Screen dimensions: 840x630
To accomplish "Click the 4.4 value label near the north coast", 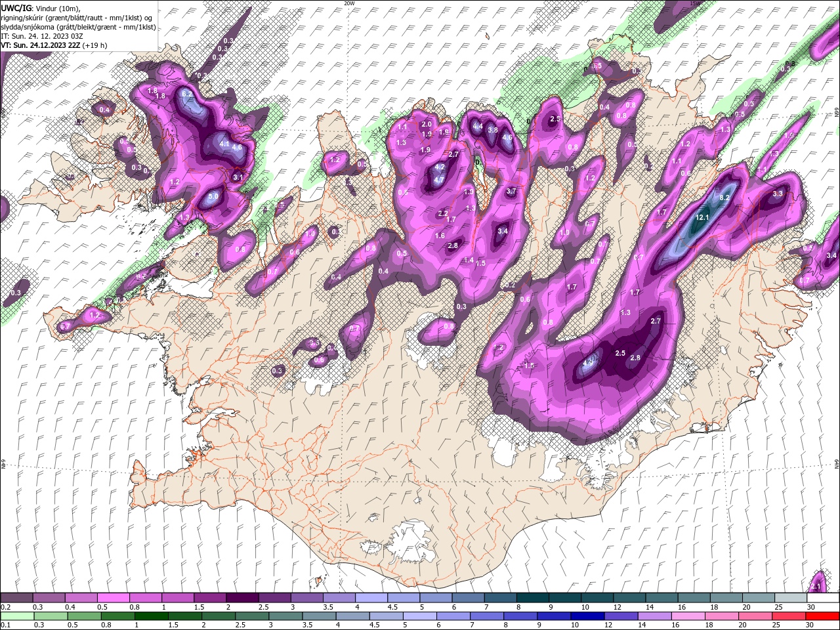I will click(x=478, y=127).
